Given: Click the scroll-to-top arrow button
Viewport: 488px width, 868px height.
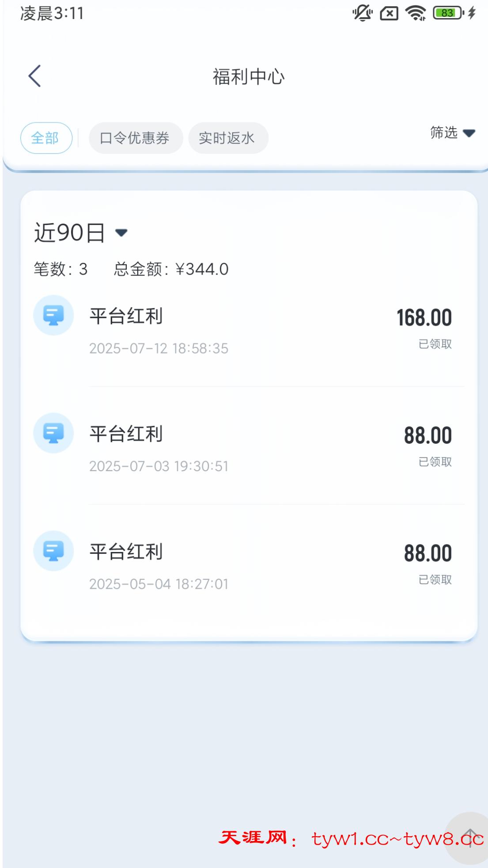Looking at the screenshot, I should (x=469, y=838).
